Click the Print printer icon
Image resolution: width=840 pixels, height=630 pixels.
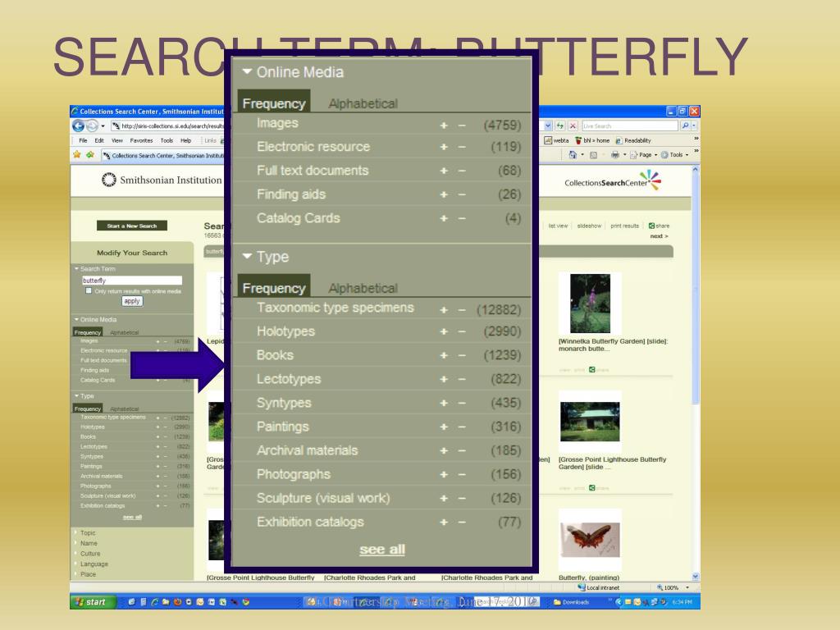click(615, 155)
